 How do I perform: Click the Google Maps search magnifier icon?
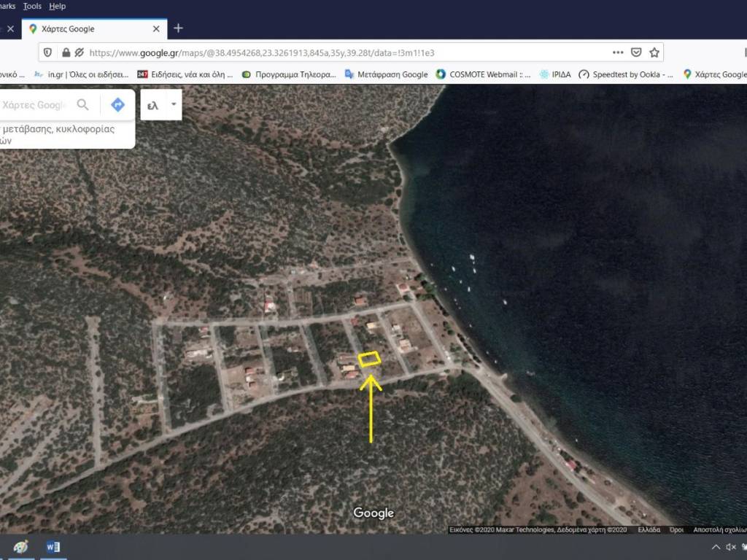[83, 105]
